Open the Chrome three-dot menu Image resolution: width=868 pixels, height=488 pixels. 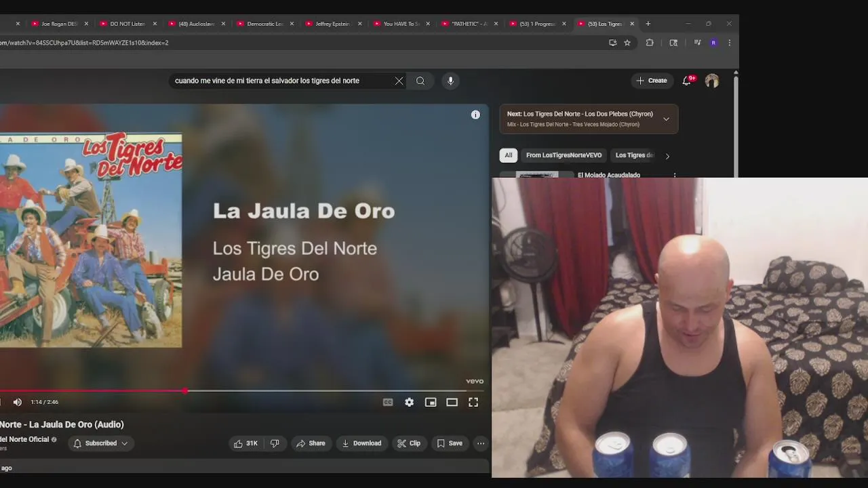point(729,43)
